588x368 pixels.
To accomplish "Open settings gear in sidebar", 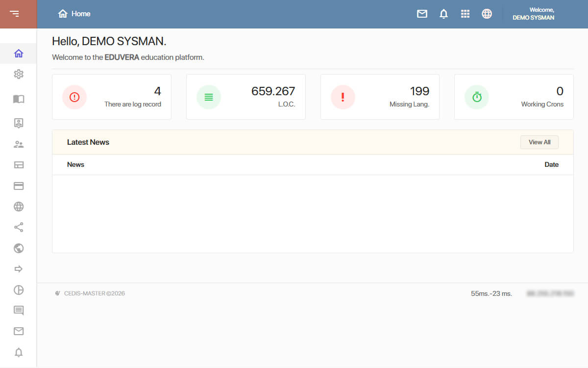I will tap(19, 74).
